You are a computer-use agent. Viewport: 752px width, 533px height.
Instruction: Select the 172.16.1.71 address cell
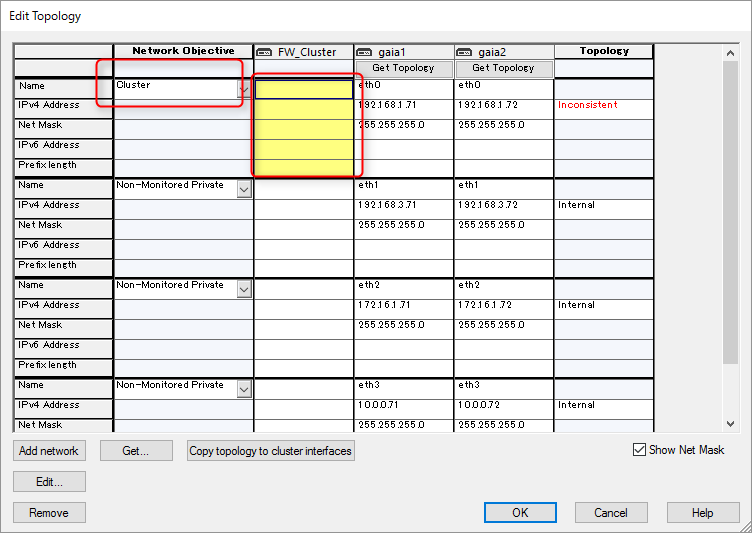click(x=404, y=309)
